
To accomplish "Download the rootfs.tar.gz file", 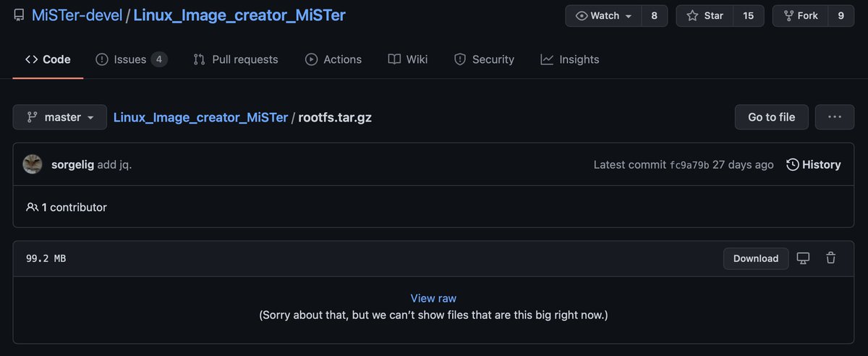I will 756,258.
